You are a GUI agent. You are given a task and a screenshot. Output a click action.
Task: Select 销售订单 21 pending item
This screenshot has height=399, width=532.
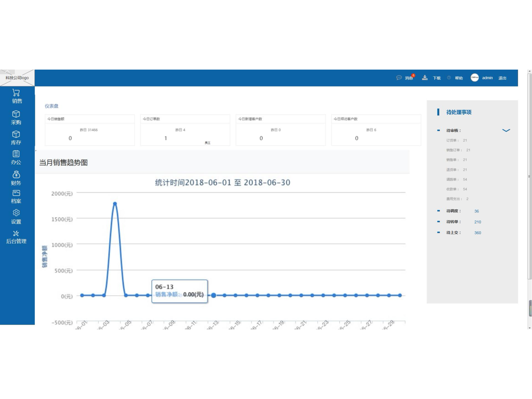point(458,150)
